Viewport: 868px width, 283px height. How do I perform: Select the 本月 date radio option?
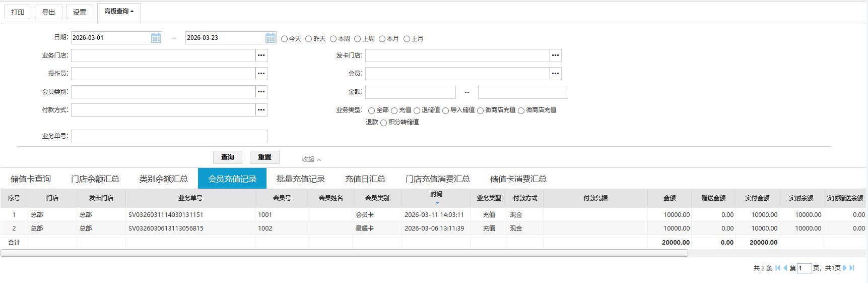pyautogui.click(x=382, y=39)
